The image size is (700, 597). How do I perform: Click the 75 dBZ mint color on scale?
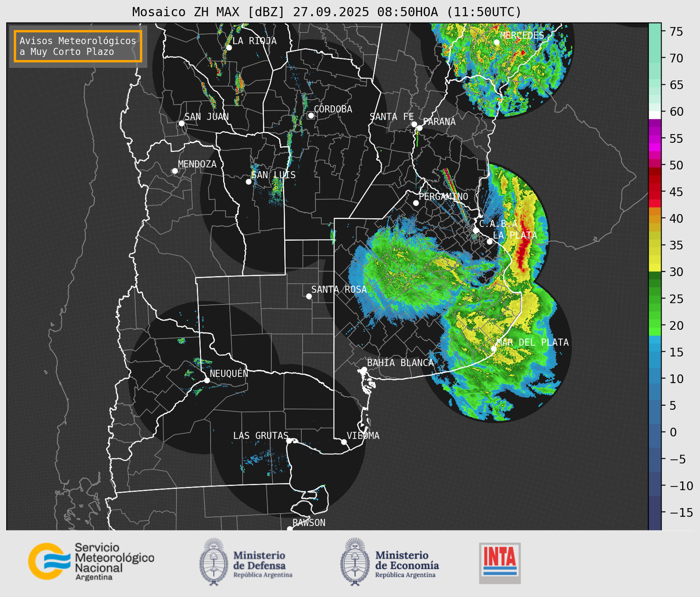coord(655,31)
